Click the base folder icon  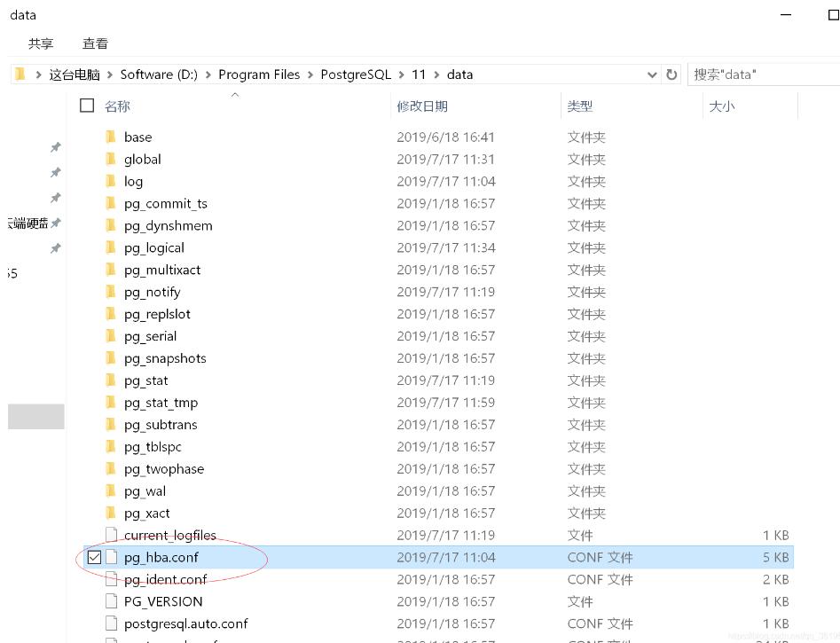pos(111,137)
